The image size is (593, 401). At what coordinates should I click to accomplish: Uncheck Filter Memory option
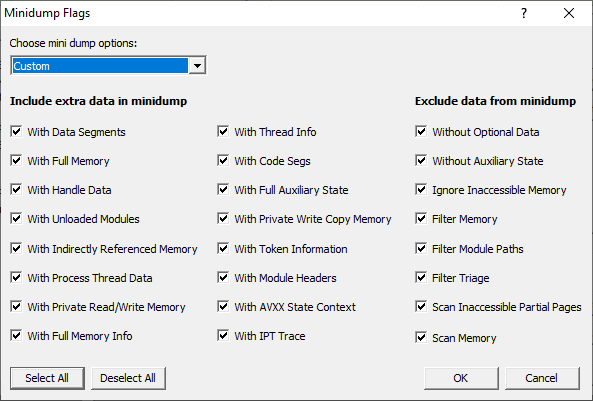click(421, 219)
